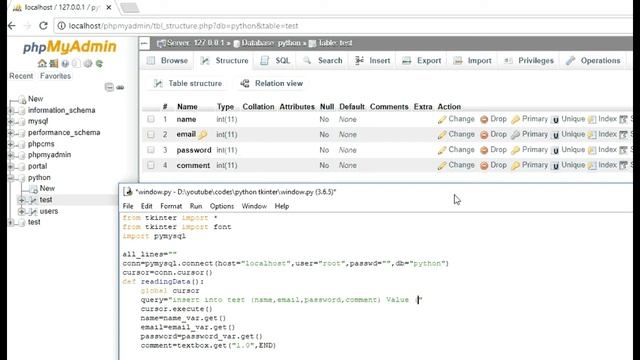Click Index icon for password column
640x360 pixels.
(x=592, y=150)
